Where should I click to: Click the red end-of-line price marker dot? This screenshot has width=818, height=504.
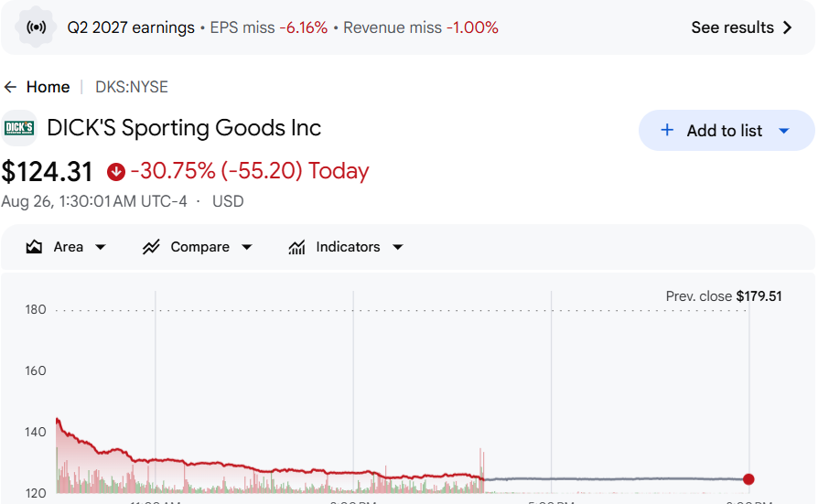[x=748, y=479]
